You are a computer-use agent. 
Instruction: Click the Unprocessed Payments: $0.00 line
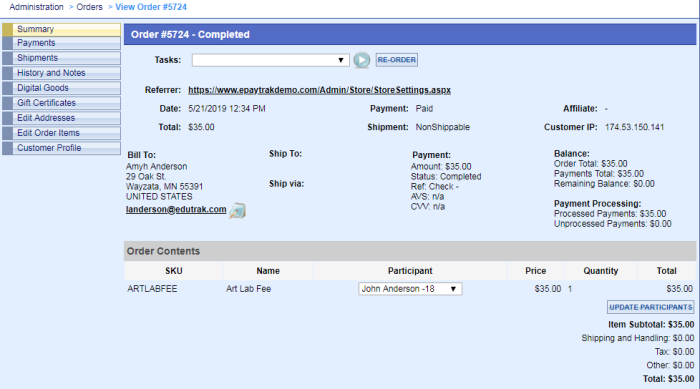[612, 224]
